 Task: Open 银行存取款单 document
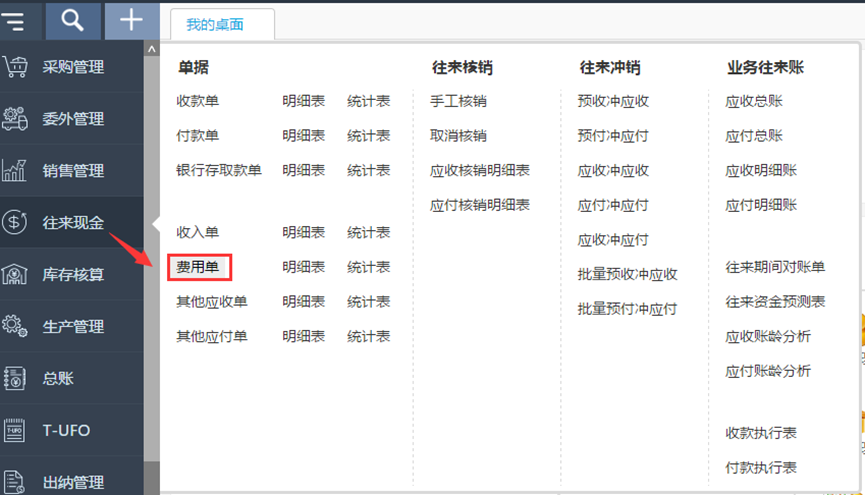point(219,170)
